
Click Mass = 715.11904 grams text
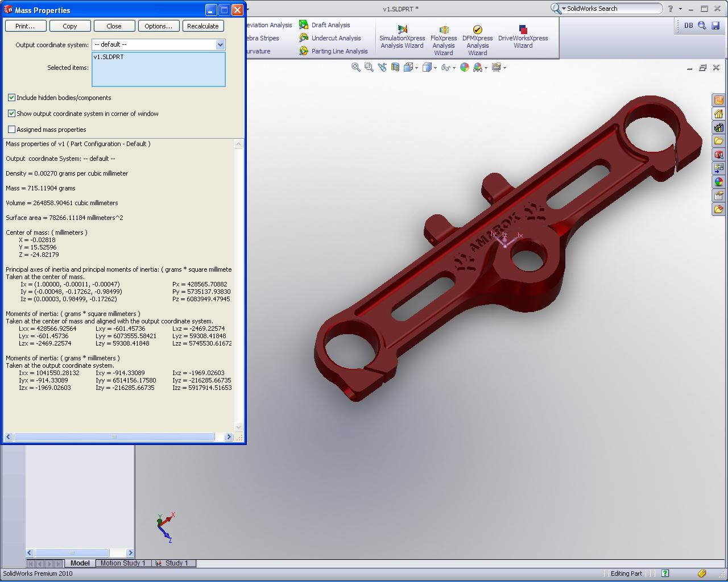[x=40, y=188]
